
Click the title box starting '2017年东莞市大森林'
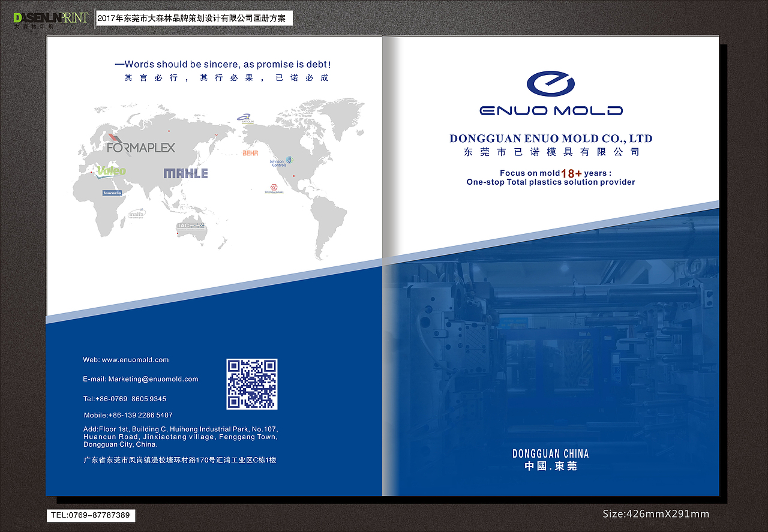click(194, 19)
